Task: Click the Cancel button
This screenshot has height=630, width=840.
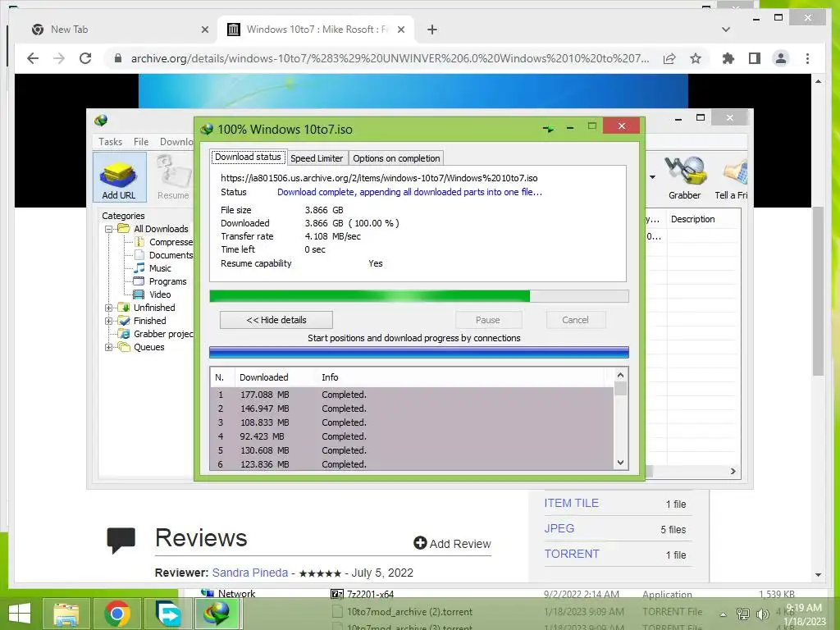Action: click(575, 320)
